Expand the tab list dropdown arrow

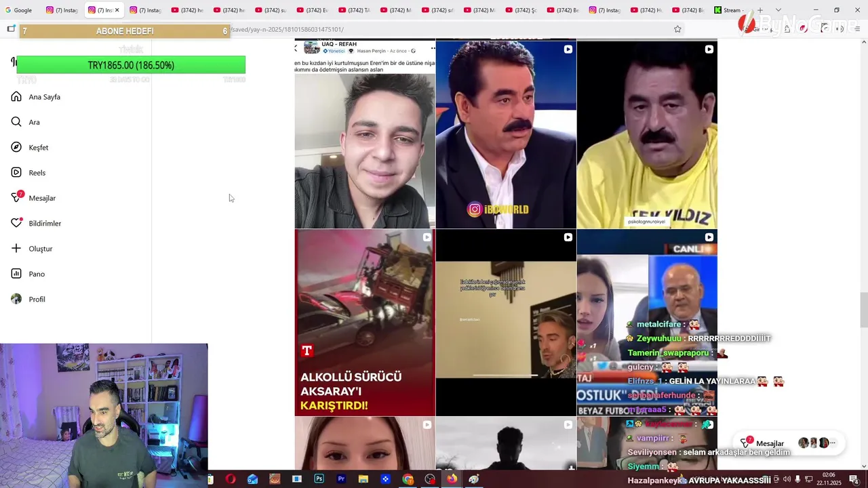click(778, 10)
